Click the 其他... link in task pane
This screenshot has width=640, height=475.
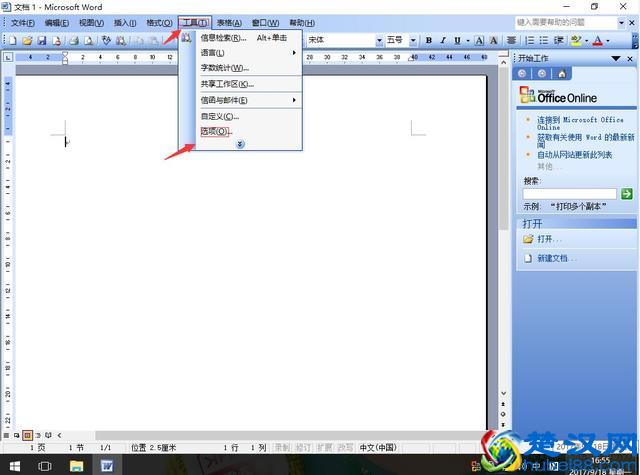tap(548, 166)
